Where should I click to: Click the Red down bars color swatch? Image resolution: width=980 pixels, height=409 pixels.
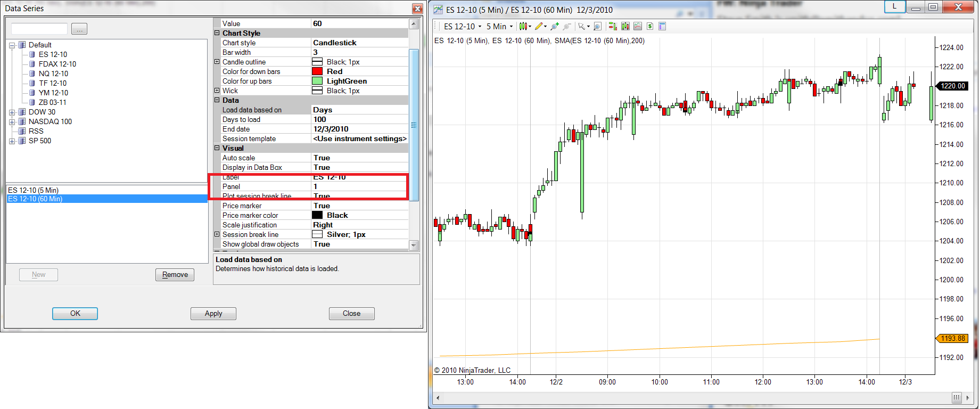point(317,71)
